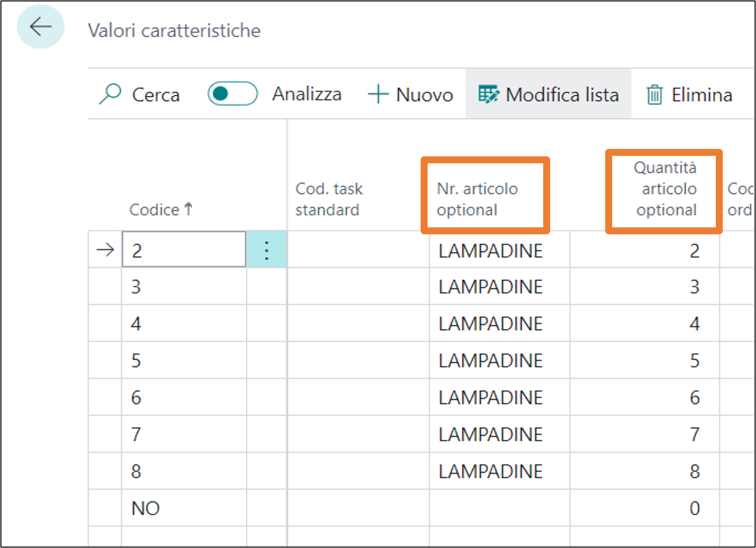Screen dimensions: 756x548
Task: Open the three-dot row menu
Action: [266, 250]
